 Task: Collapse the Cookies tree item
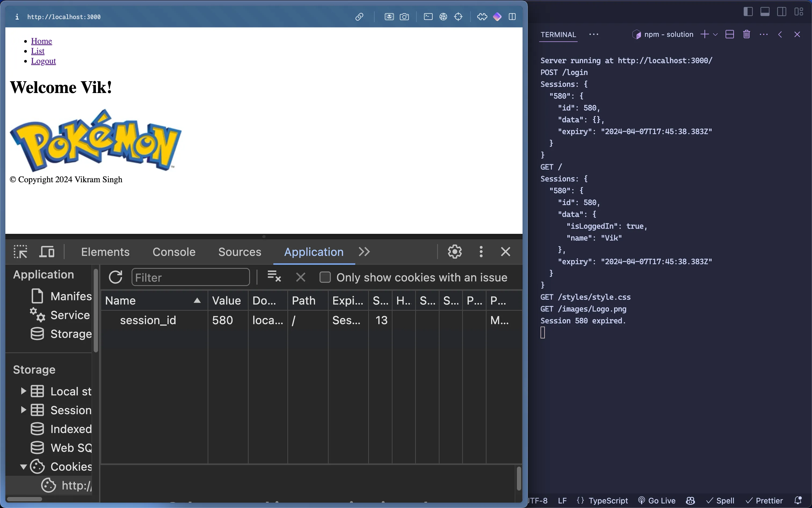(23, 467)
